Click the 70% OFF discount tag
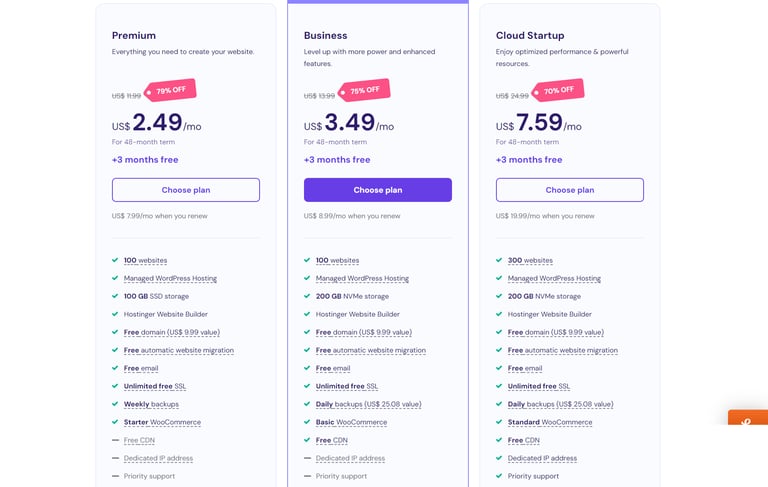This screenshot has width=768, height=487. pyautogui.click(x=558, y=91)
